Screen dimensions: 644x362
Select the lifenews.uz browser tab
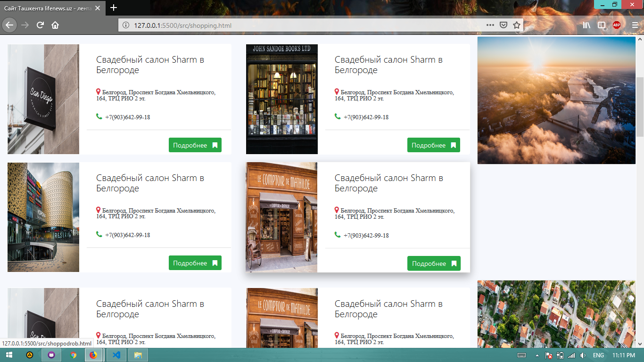[53, 8]
